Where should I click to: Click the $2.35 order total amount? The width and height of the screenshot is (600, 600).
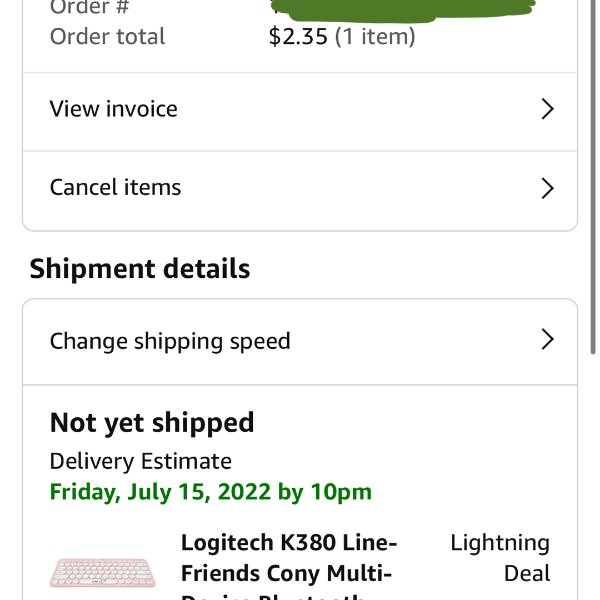tap(298, 37)
